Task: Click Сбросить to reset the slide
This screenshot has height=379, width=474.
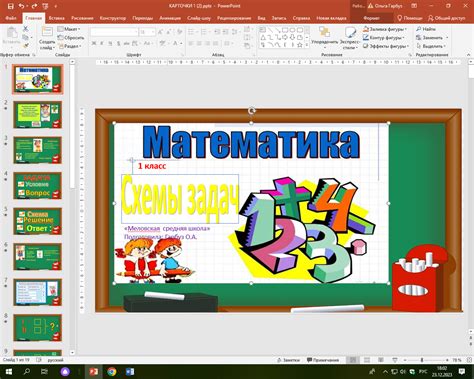Action: pyautogui.click(x=71, y=38)
